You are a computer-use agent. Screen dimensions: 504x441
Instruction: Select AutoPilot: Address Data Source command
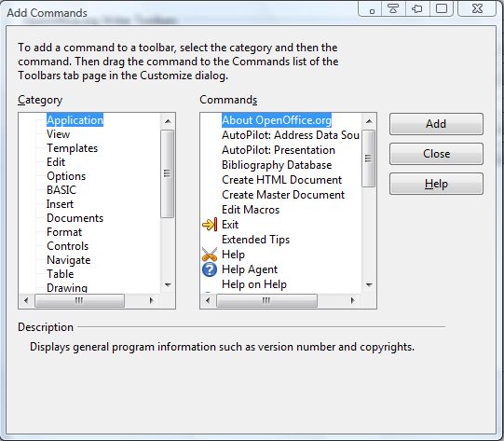point(291,135)
